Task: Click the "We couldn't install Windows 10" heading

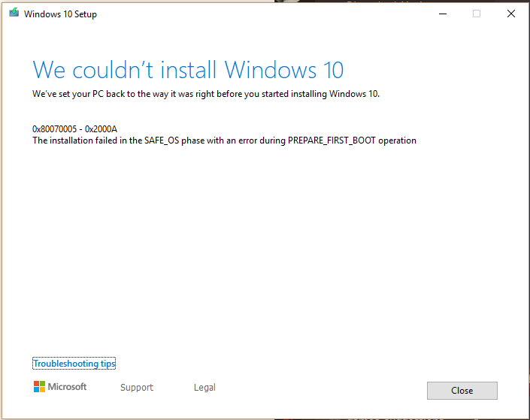Action: click(x=188, y=70)
